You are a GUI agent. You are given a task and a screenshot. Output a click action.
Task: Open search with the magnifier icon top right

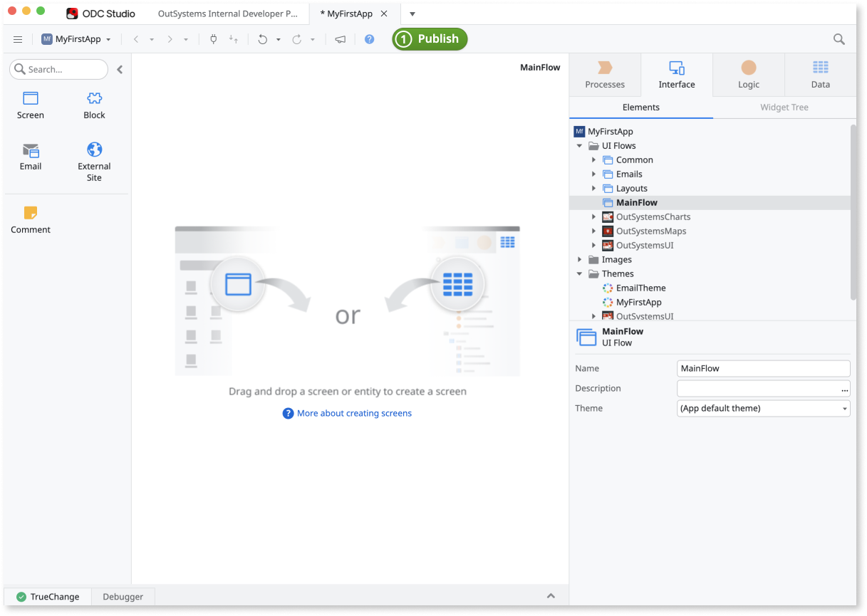(x=838, y=39)
